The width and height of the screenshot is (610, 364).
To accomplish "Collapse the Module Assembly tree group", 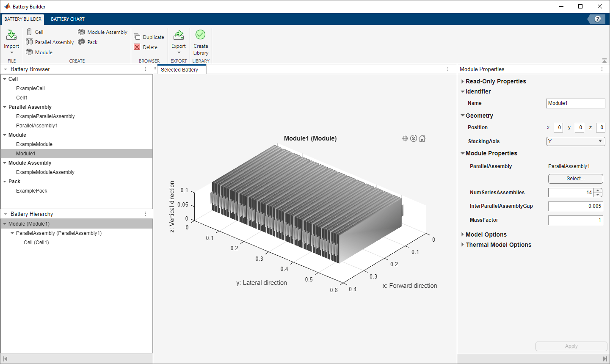I will [5, 163].
